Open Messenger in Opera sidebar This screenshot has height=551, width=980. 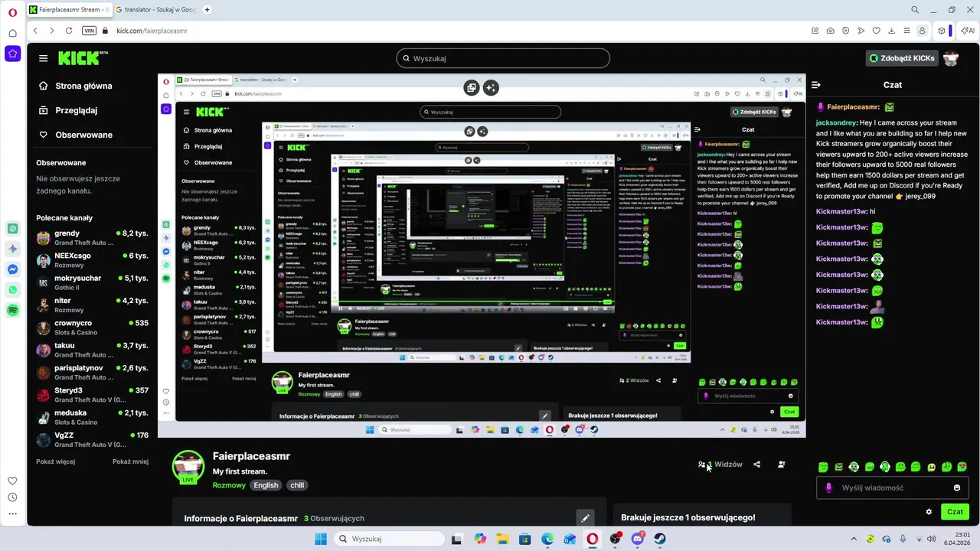pyautogui.click(x=12, y=269)
